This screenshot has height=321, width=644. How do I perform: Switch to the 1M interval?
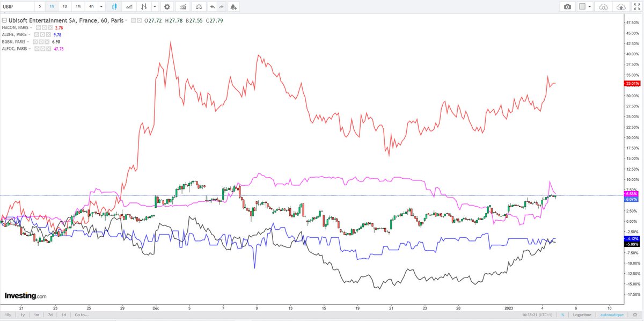(78, 6)
